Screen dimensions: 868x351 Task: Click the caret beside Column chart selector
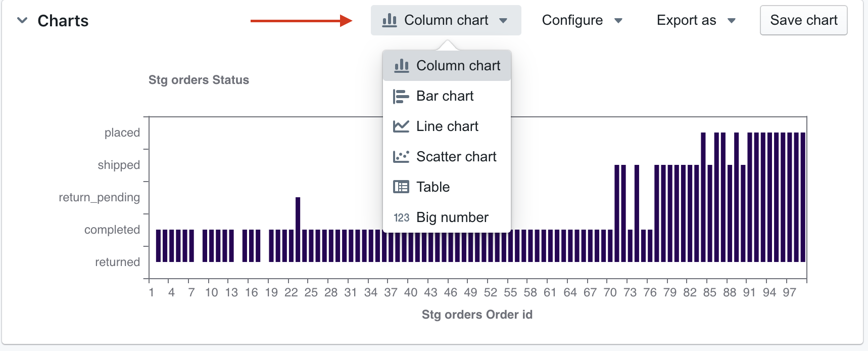(x=503, y=21)
